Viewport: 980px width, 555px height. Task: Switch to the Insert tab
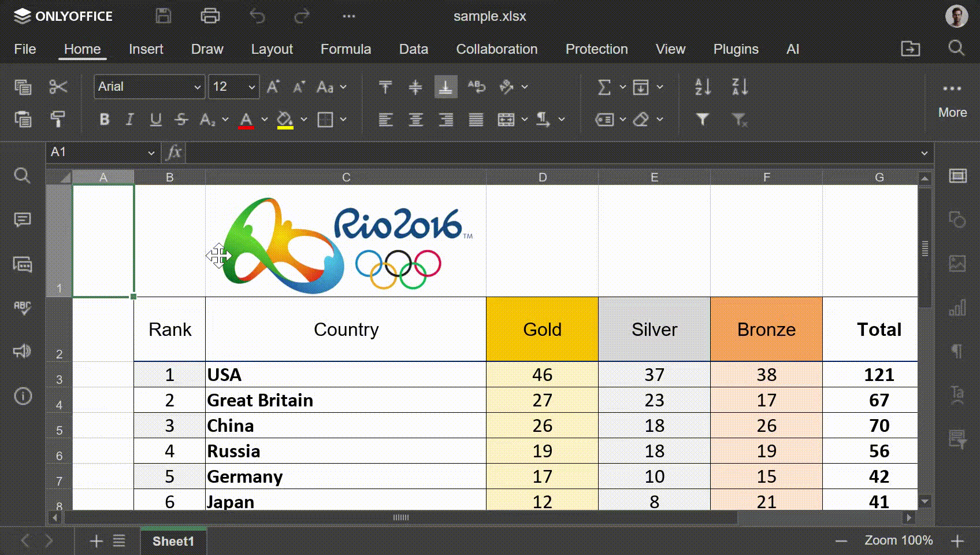[146, 49]
